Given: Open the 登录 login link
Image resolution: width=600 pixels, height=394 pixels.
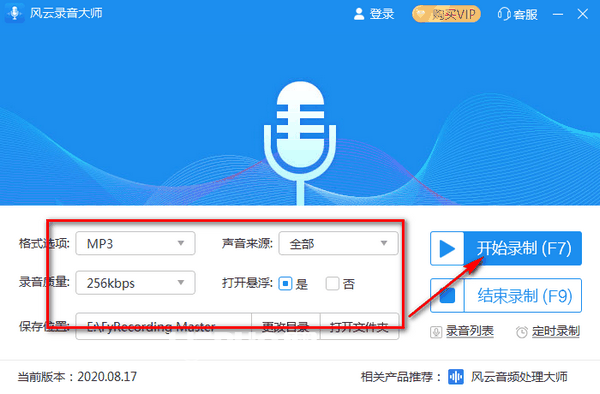Looking at the screenshot, I should coord(373,14).
